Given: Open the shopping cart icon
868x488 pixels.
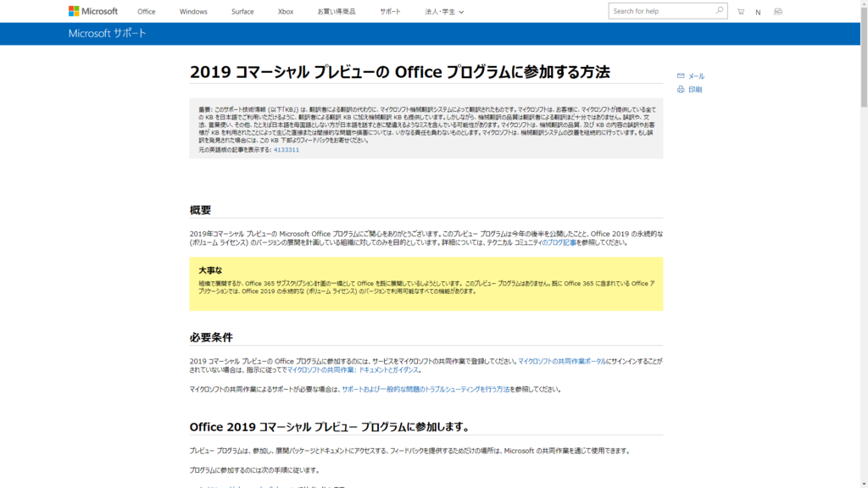Looking at the screenshot, I should click(x=740, y=11).
